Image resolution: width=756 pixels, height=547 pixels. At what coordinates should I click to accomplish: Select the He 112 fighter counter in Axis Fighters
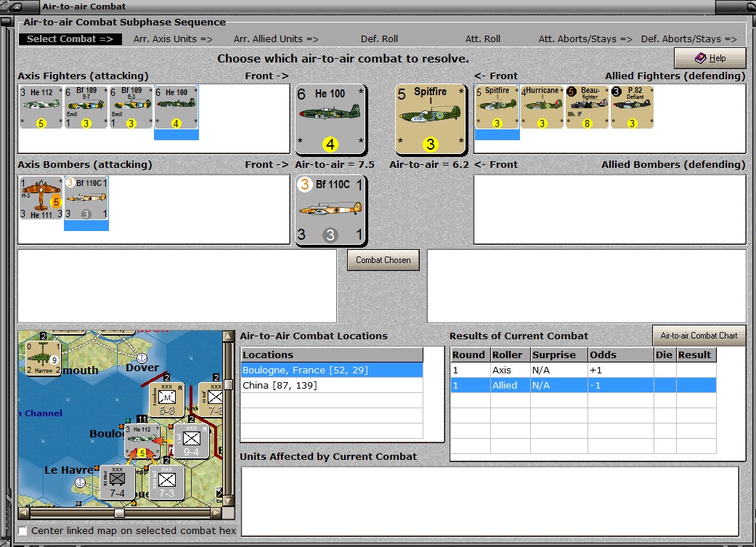pos(41,107)
